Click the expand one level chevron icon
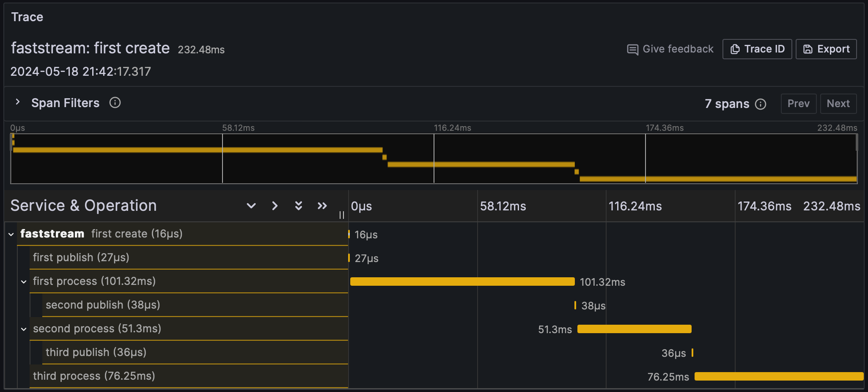The image size is (868, 392). (251, 206)
